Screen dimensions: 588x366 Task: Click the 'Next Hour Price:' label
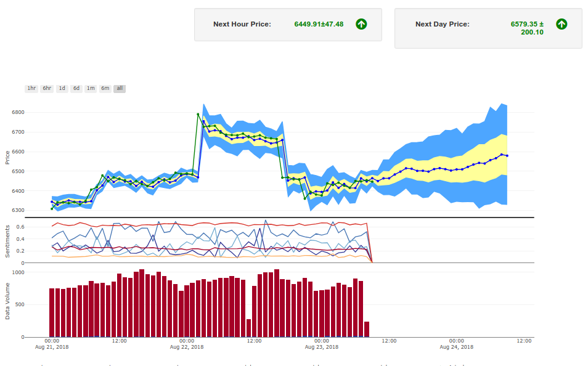[242, 24]
